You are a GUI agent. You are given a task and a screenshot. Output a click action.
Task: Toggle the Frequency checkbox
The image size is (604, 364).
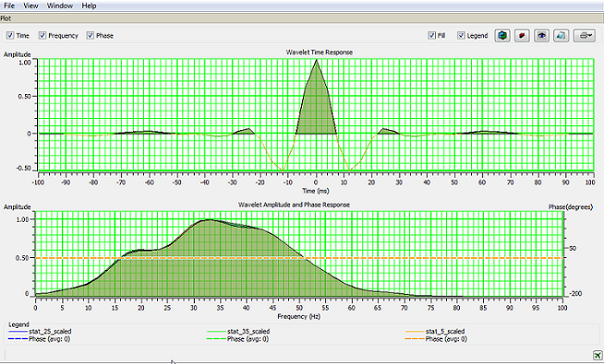click(x=42, y=35)
